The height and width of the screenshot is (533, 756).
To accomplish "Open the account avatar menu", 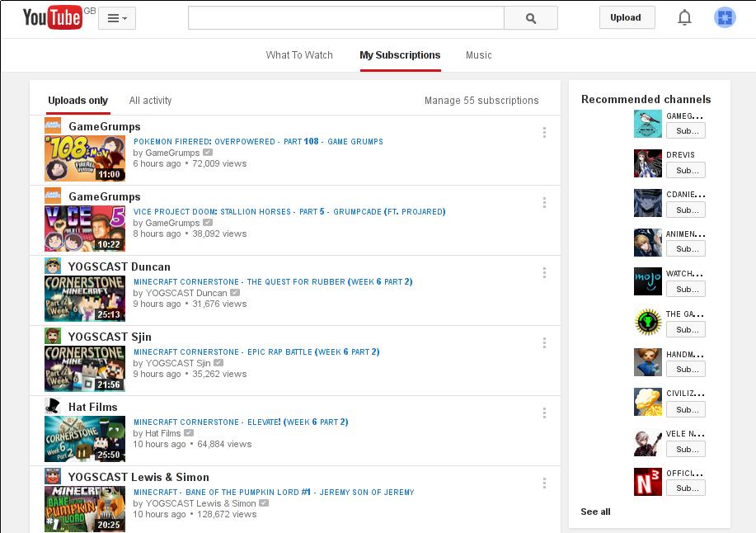I will 725,17.
